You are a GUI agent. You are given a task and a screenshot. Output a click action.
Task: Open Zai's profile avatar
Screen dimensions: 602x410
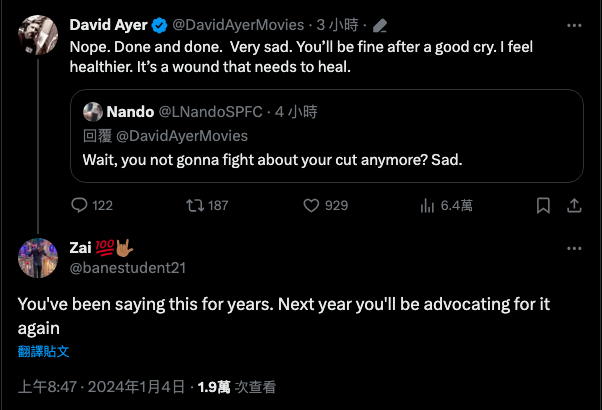tap(38, 258)
